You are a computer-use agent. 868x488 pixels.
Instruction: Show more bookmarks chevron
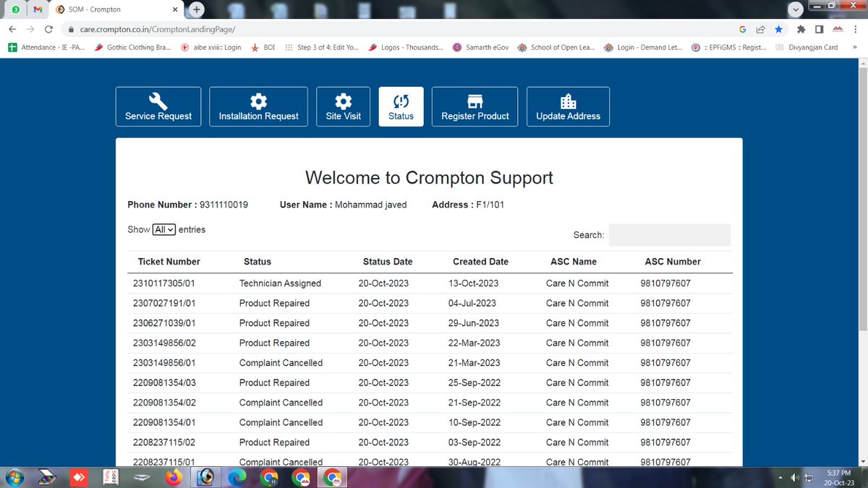click(x=855, y=47)
